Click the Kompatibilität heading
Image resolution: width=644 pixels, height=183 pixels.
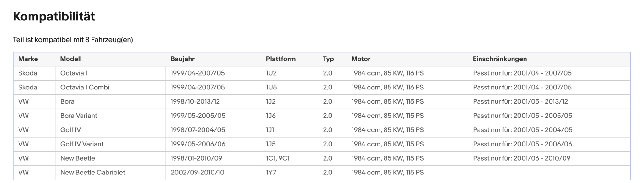54,16
